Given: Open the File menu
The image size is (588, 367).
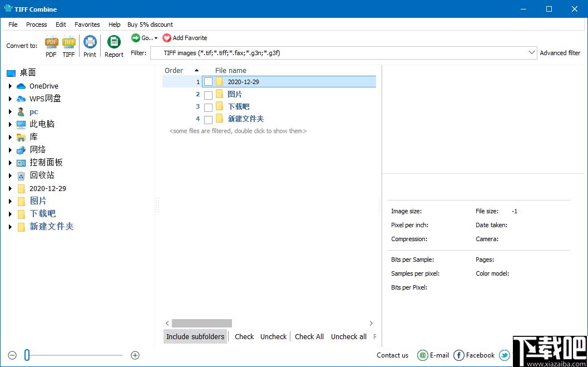Looking at the screenshot, I should [x=13, y=25].
